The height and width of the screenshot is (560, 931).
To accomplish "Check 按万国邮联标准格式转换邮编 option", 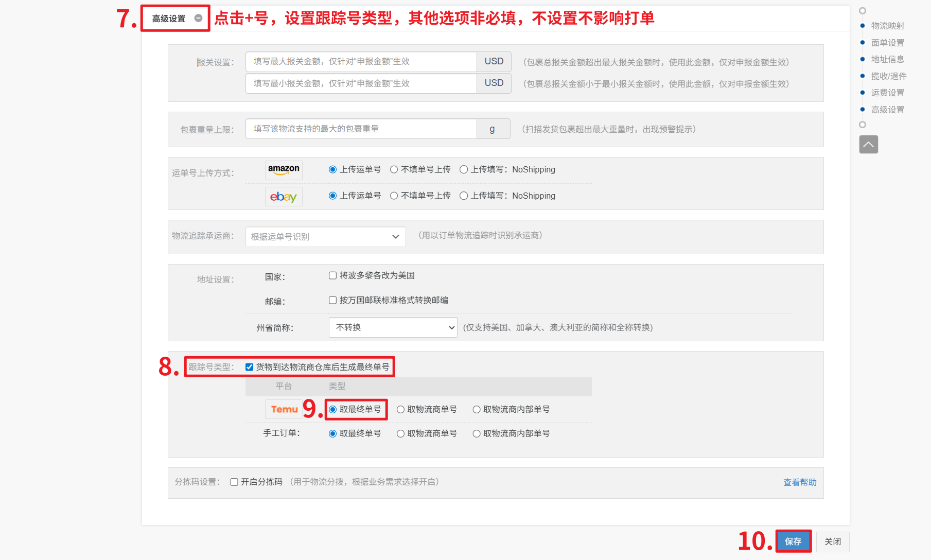I will [333, 301].
